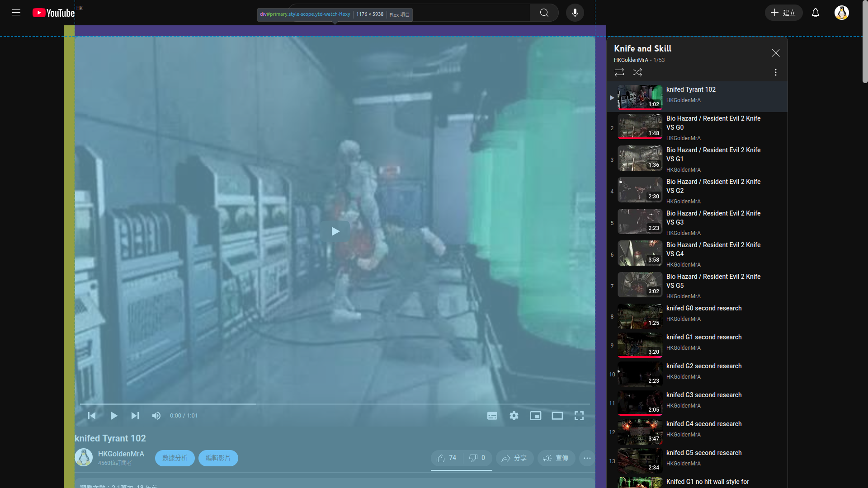
Task: Open knifed G4 second research thumbnail
Action: point(640,432)
